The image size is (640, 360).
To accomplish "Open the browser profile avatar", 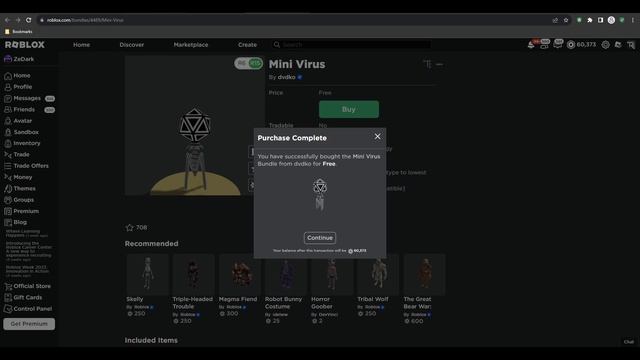I will (x=611, y=20).
